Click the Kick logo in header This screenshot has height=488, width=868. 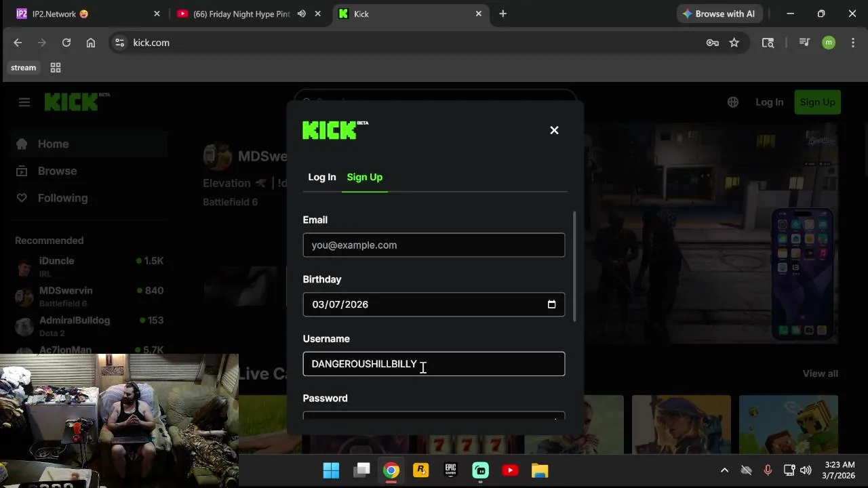pos(77,102)
